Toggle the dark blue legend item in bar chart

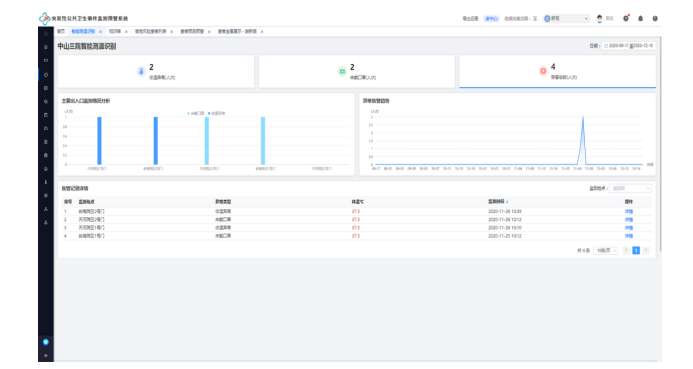click(x=217, y=114)
